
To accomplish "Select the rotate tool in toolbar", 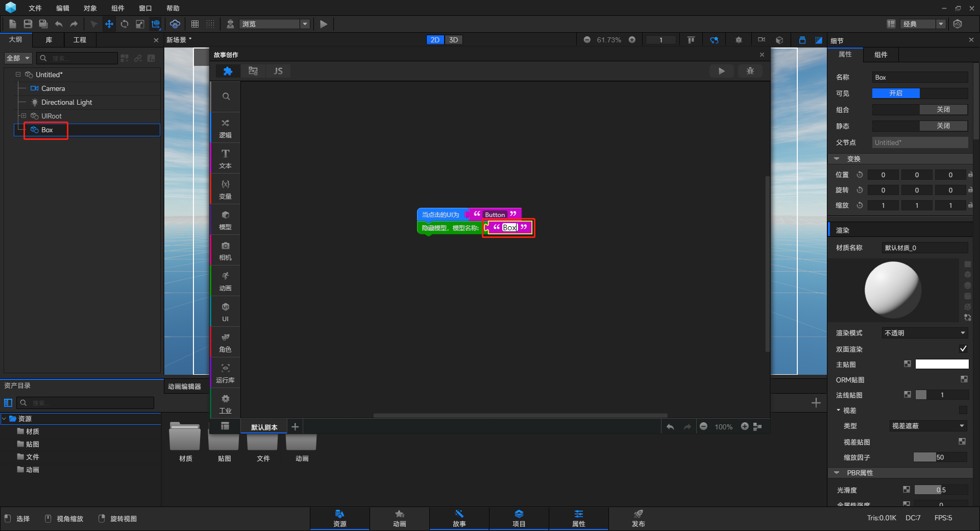I will 125,24.
